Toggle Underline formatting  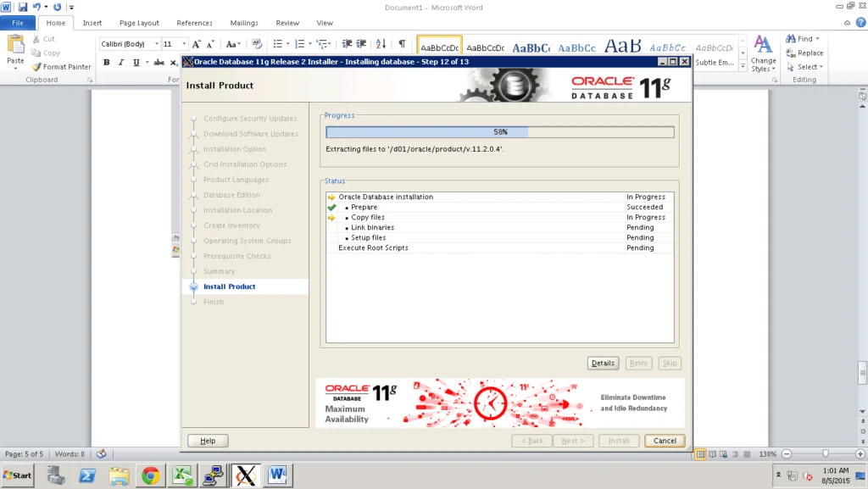[136, 62]
